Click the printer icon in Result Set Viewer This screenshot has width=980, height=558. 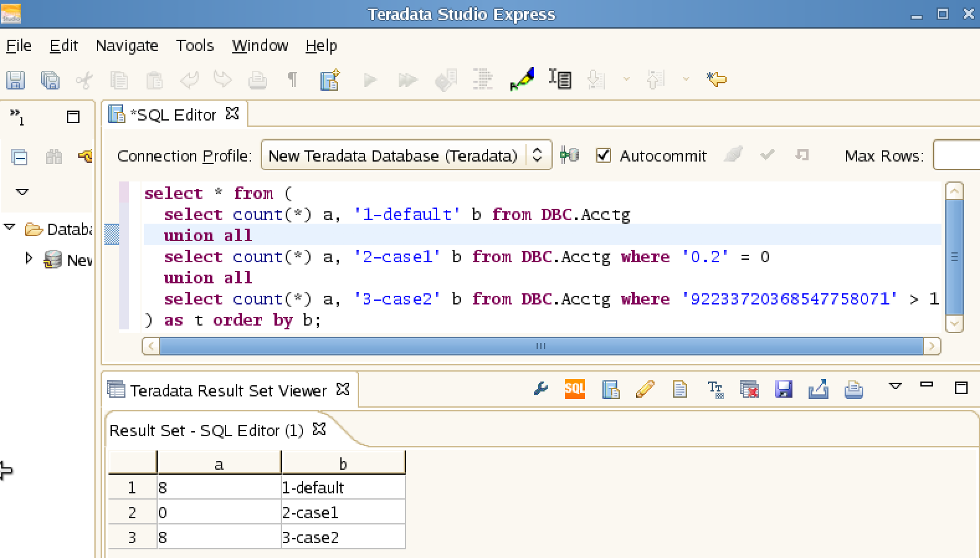(x=854, y=390)
